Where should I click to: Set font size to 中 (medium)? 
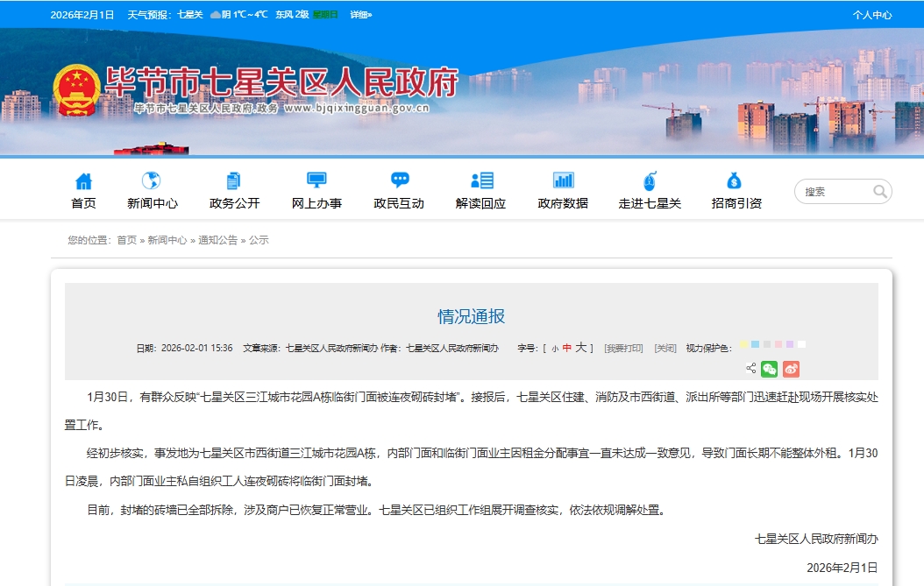tap(566, 348)
